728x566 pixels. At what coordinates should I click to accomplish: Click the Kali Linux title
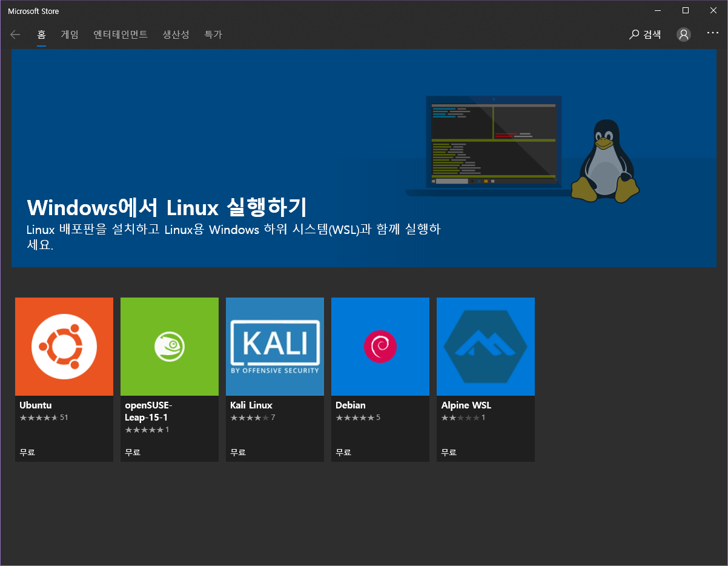[251, 405]
